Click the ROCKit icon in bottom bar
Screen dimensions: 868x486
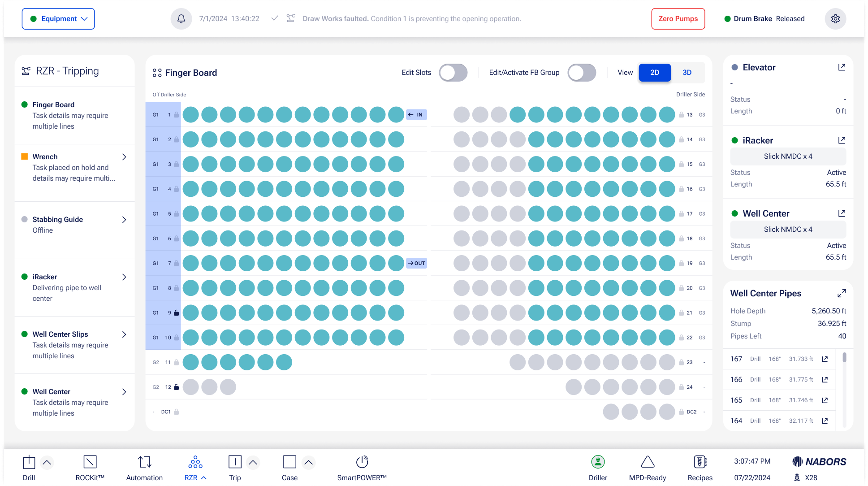(x=90, y=462)
